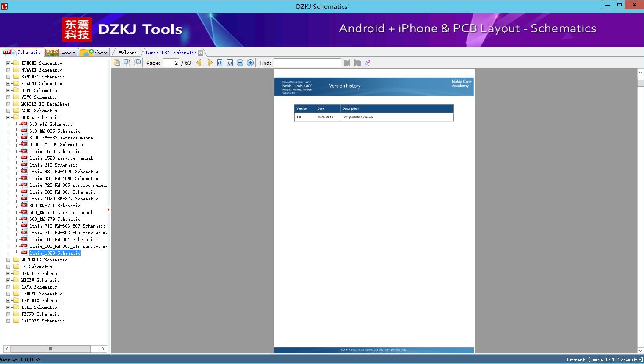This screenshot has height=364, width=644.
Task: Zoom in with the plus icon
Action: pyautogui.click(x=250, y=63)
